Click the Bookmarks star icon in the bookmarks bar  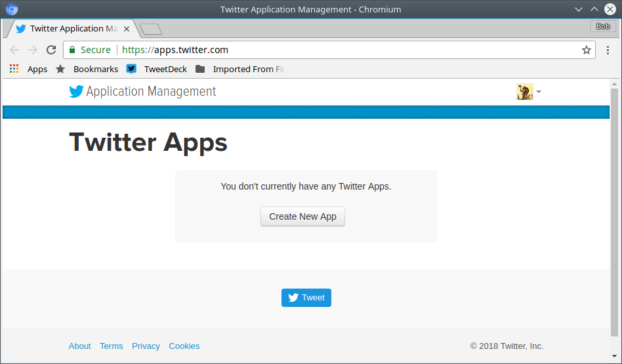(60, 69)
